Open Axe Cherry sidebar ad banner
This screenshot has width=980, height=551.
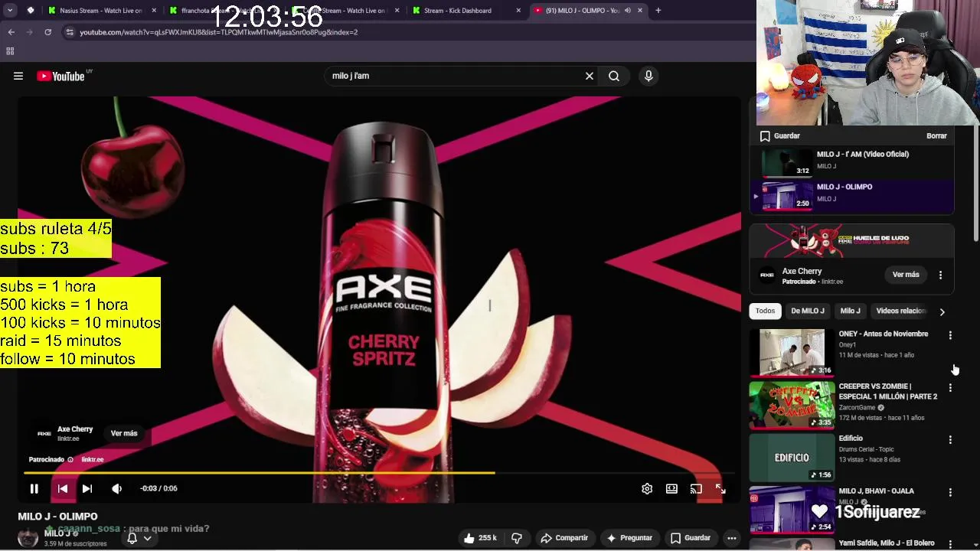click(x=851, y=241)
